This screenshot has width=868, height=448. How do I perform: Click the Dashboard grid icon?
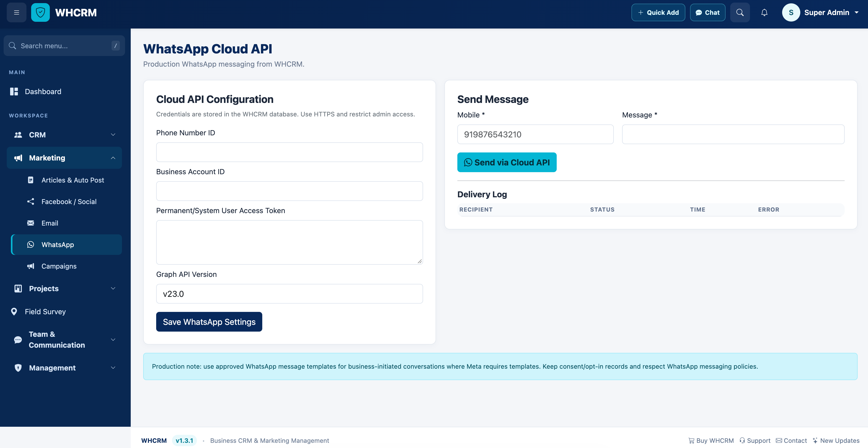tap(14, 92)
